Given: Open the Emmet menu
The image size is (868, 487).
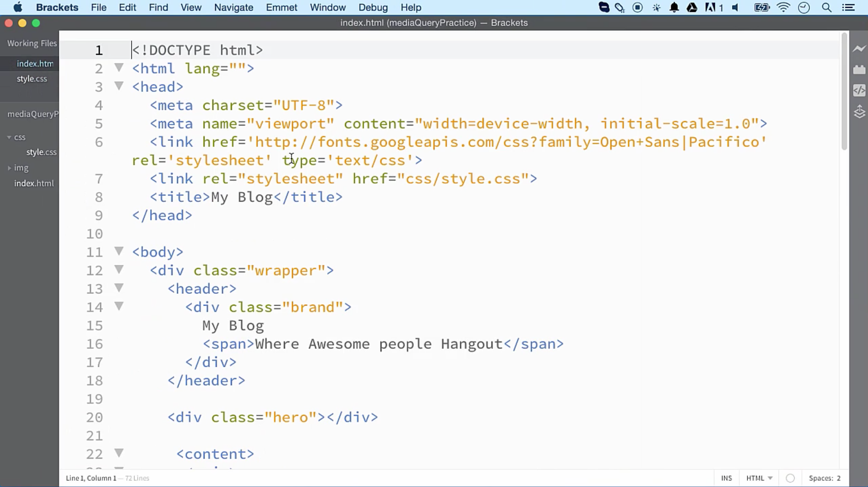Looking at the screenshot, I should (282, 7).
